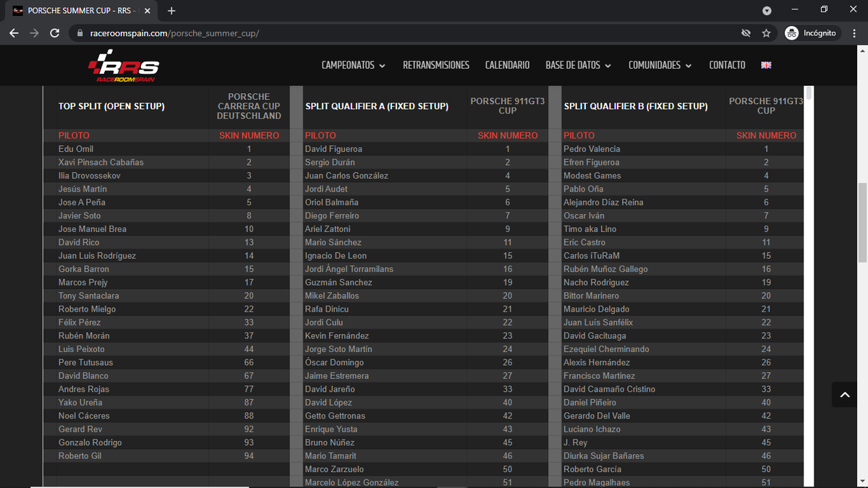
Task: Click the tracking-blocked eye icon in address bar
Action: [746, 33]
